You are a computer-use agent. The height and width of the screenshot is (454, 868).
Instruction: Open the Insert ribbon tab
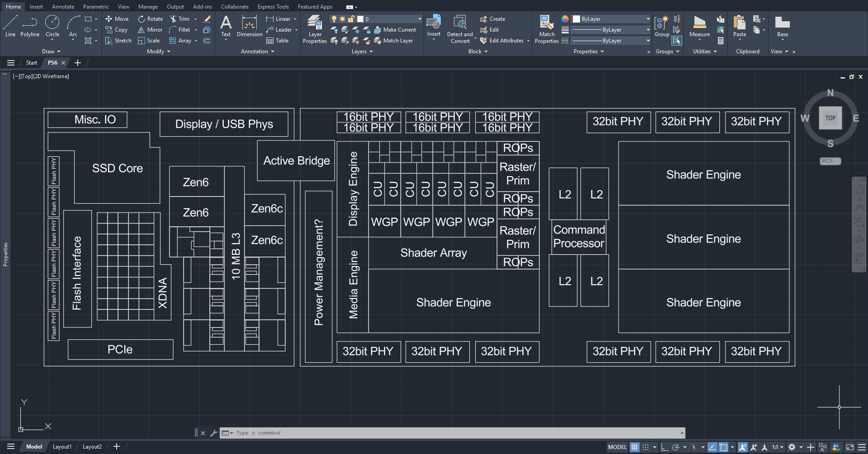(x=36, y=7)
